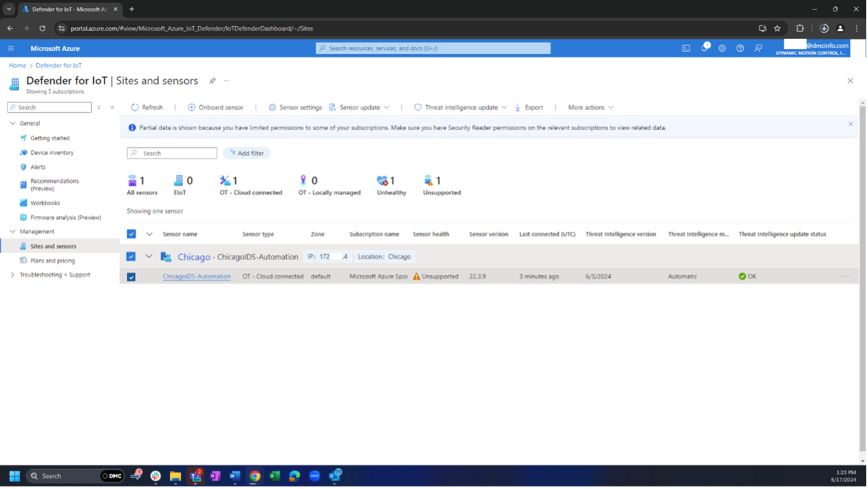
Task: Go to Defender for IoT breadcrumb
Action: 59,66
